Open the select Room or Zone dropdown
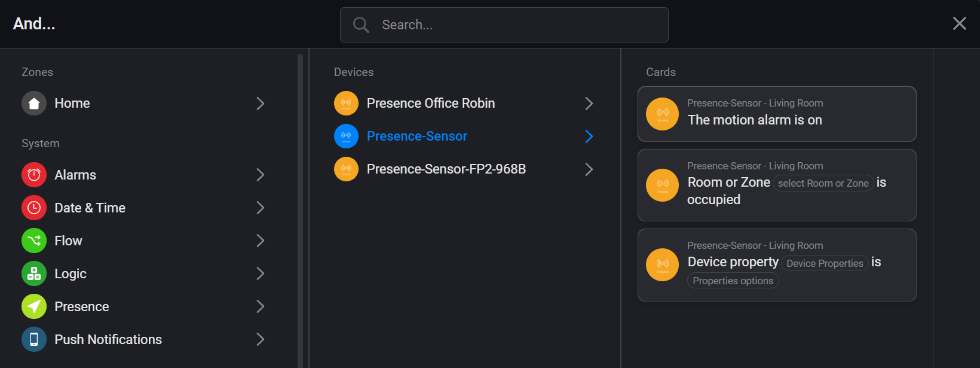The height and width of the screenshot is (368, 980). [823, 183]
